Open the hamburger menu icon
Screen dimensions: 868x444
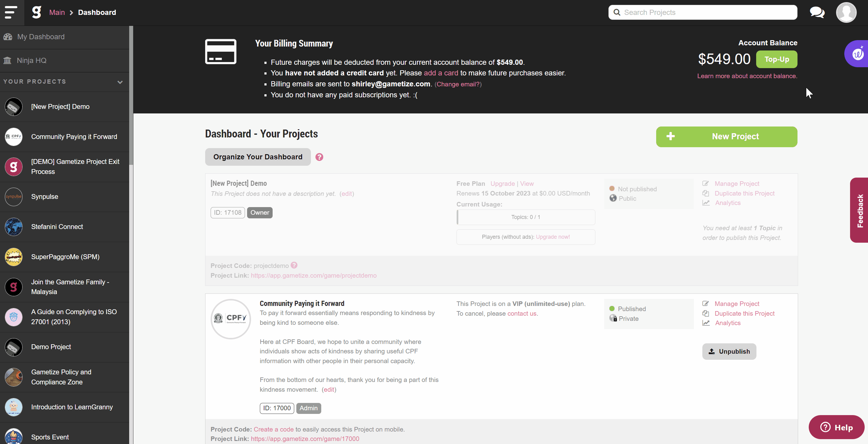coord(11,12)
